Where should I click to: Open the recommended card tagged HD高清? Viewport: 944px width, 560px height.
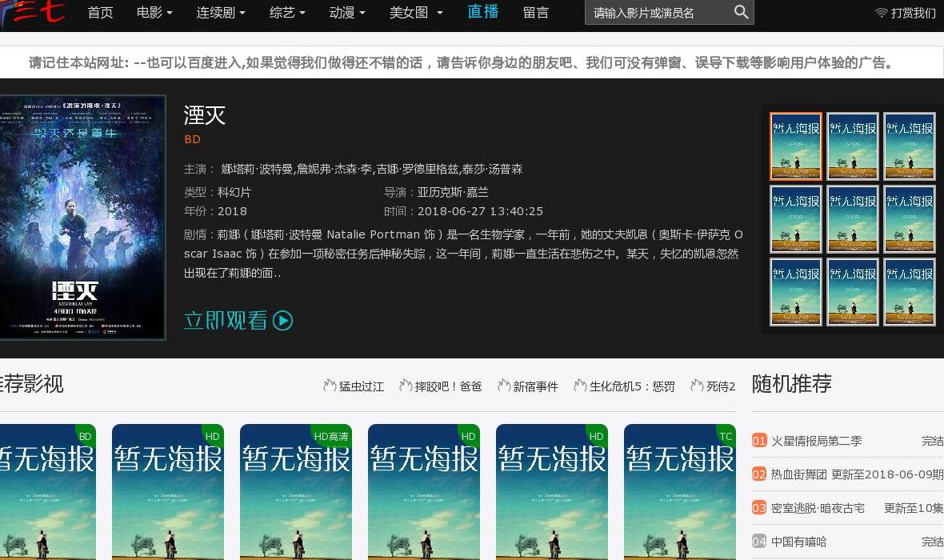[296, 492]
